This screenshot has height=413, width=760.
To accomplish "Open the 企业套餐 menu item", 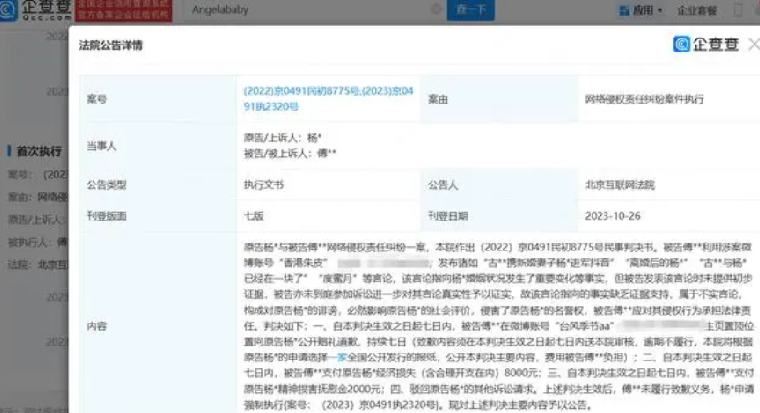I will click(697, 10).
